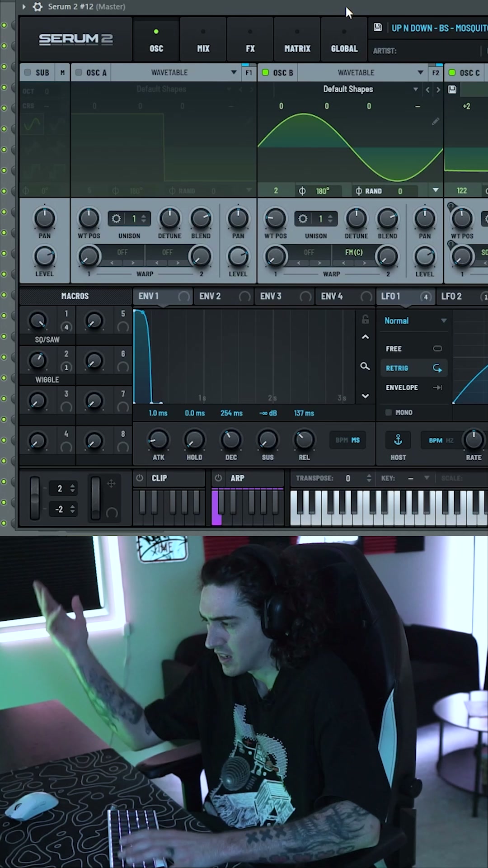Open OSC A unison settings gear

click(x=116, y=219)
